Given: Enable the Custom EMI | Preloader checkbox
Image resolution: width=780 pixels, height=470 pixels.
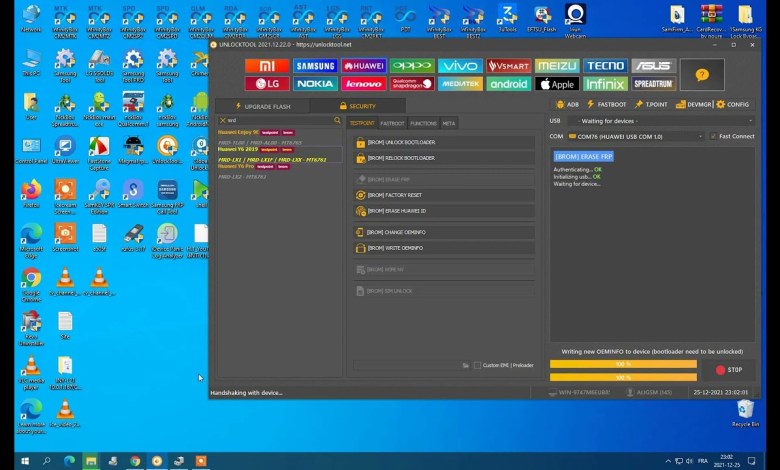Looking at the screenshot, I should coord(478,365).
